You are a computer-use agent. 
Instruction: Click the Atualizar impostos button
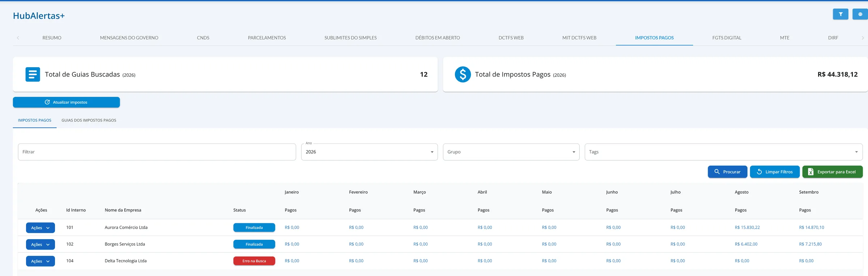(66, 102)
